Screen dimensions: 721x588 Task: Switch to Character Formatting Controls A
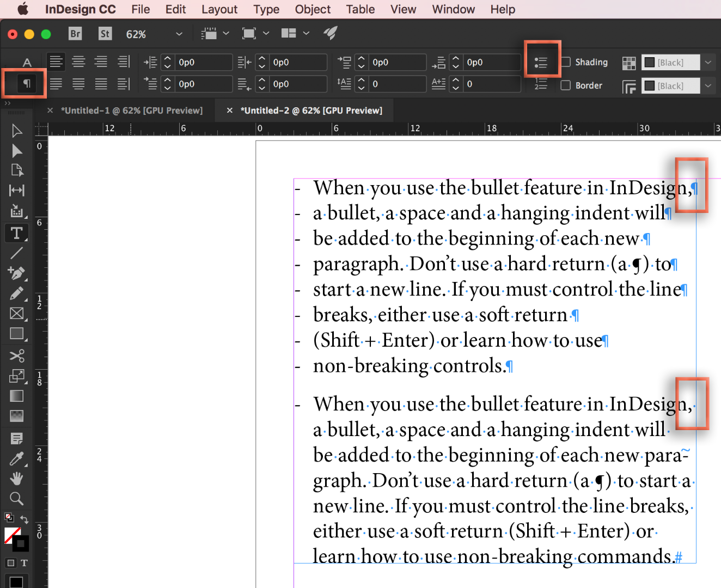coord(27,62)
